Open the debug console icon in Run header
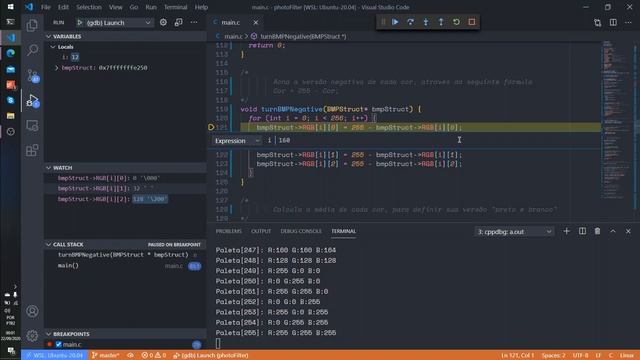Screen dimensions: 640x360 (178, 22)
